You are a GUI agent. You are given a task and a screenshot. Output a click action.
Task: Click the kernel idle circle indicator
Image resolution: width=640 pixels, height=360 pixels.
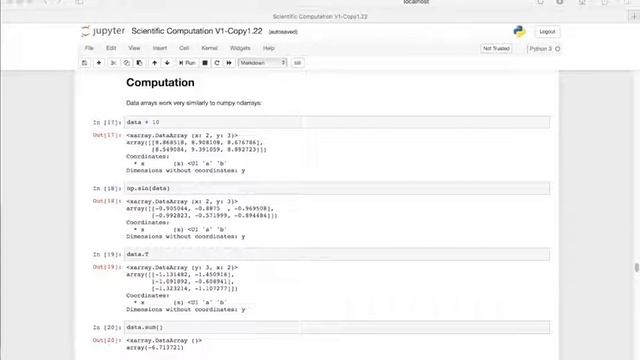(x=558, y=49)
